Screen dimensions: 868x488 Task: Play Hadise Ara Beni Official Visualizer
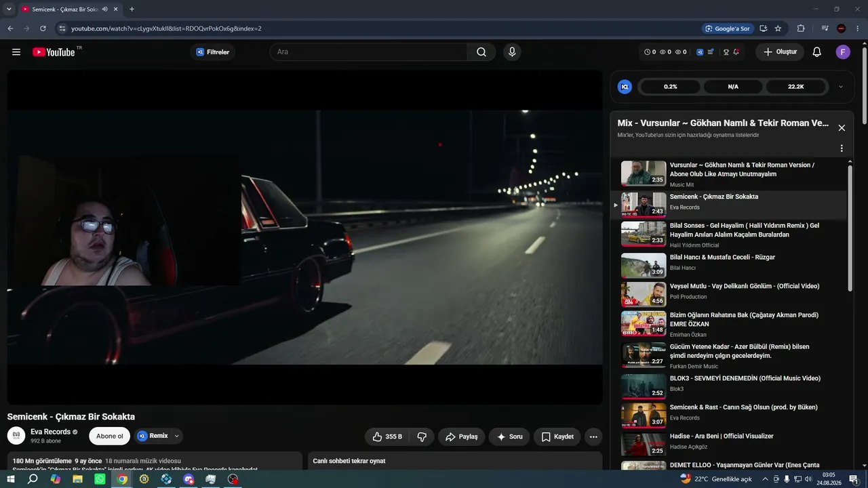722,436
